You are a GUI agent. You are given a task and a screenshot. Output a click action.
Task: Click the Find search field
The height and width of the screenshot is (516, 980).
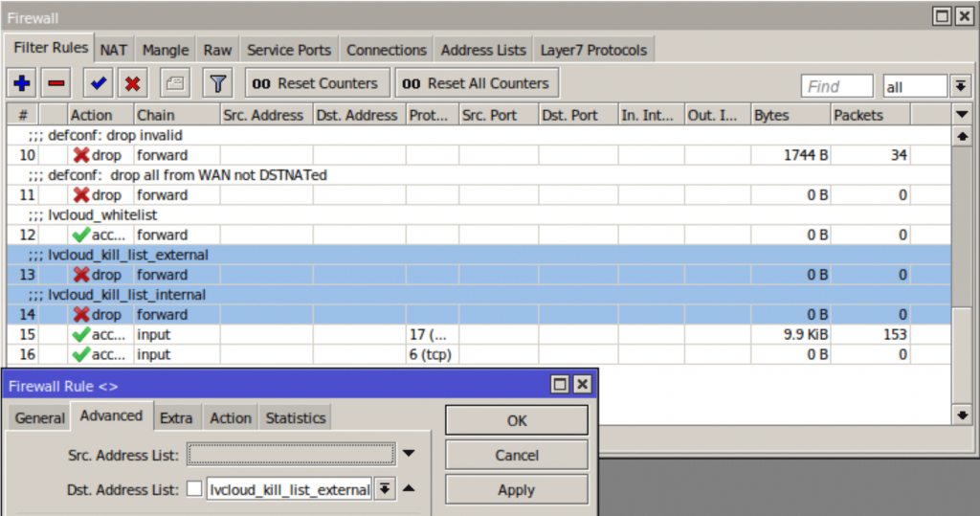click(x=836, y=87)
